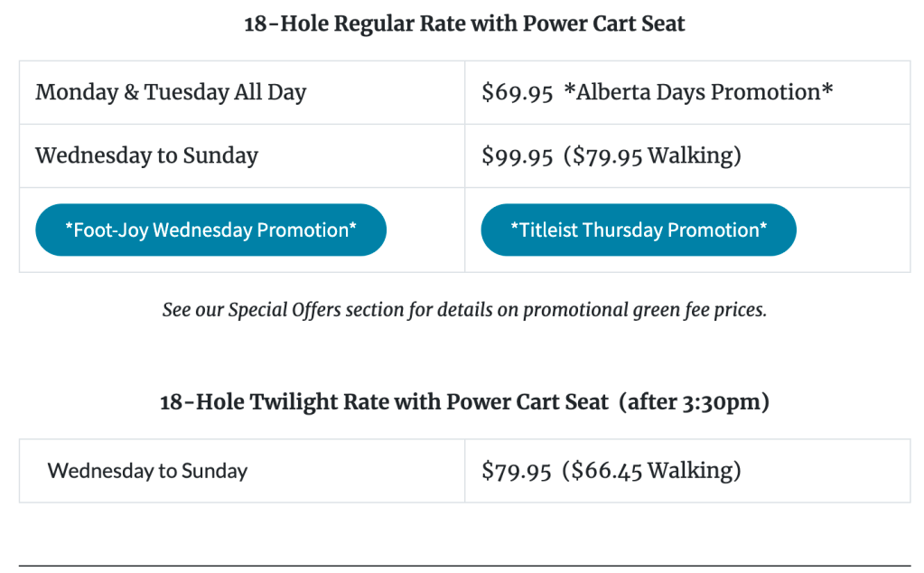
Task: Select the Monday & Tuesday All Day cell
Action: tap(171, 92)
